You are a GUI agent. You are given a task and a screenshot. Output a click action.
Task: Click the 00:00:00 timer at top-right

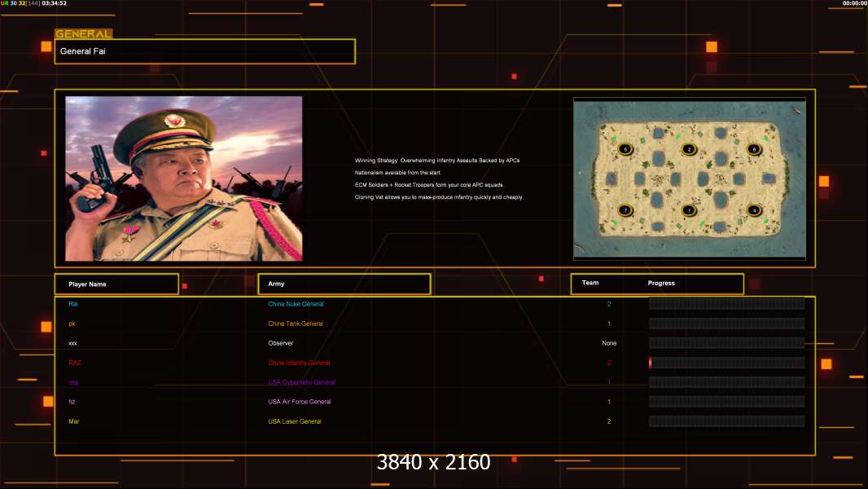coord(855,3)
